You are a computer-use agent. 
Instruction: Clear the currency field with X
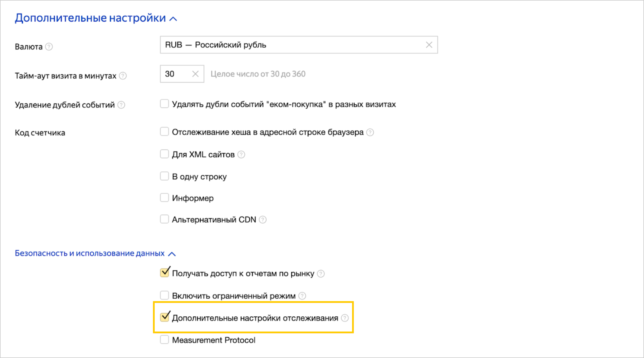point(429,45)
